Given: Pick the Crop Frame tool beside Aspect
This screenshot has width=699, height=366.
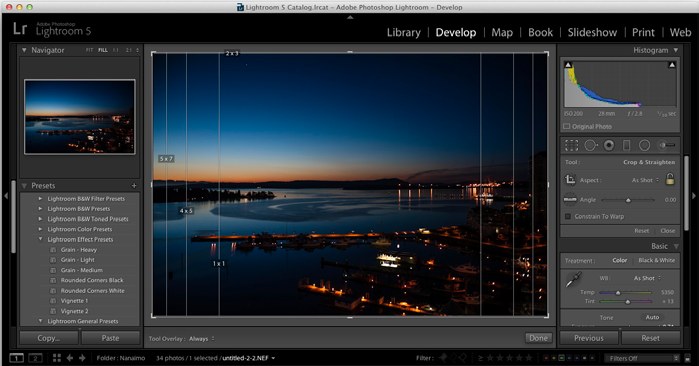Looking at the screenshot, I should (570, 180).
